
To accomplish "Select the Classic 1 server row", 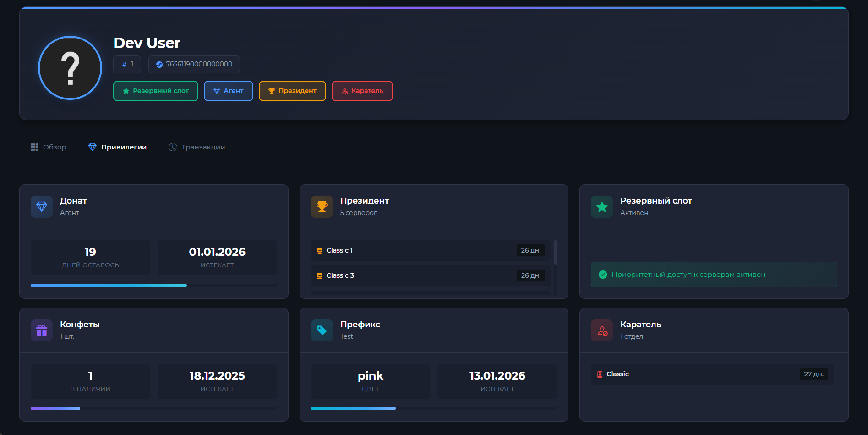I will coord(431,250).
